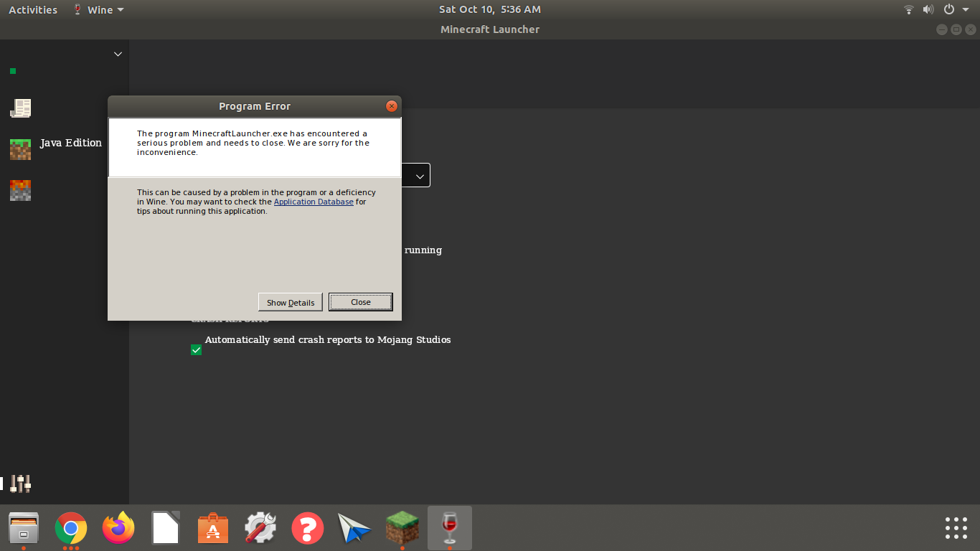This screenshot has width=980, height=551.
Task: Click the Wi-Fi network icon in top bar
Action: pyautogui.click(x=909, y=9)
